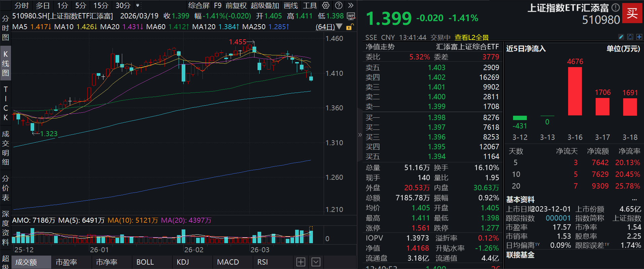The height and width of the screenshot is (269, 644).
Task: Expand the toolbar double-chevron overflow
Action: [x=351, y=5]
